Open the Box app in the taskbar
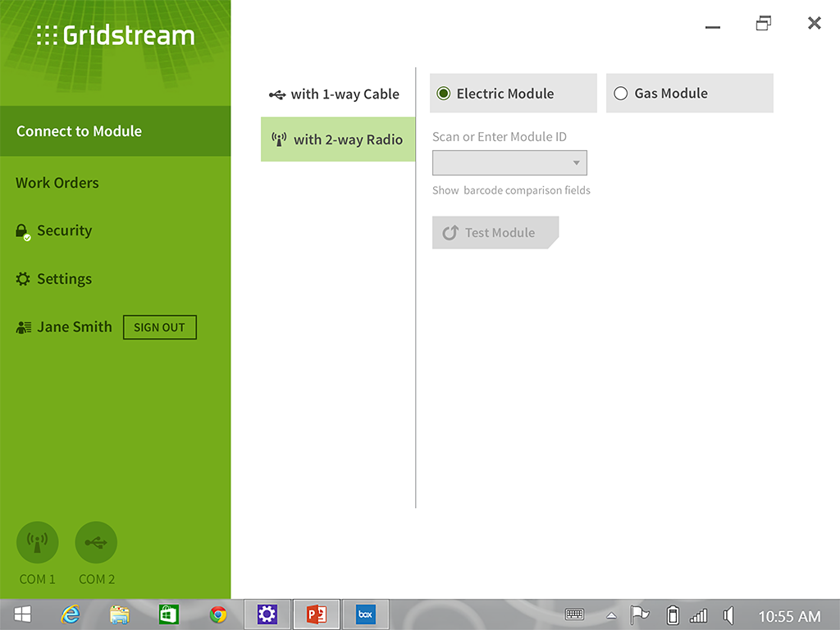Screen dimensions: 840x630 click(x=365, y=614)
